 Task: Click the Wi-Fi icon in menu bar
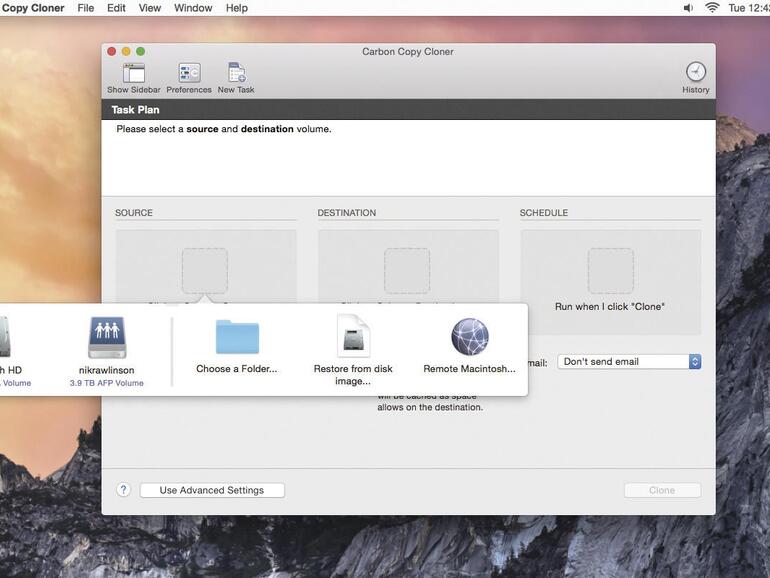click(x=712, y=8)
